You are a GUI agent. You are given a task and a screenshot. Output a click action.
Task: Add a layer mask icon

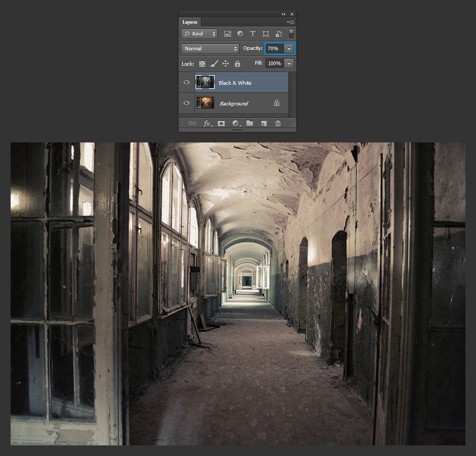click(x=222, y=123)
